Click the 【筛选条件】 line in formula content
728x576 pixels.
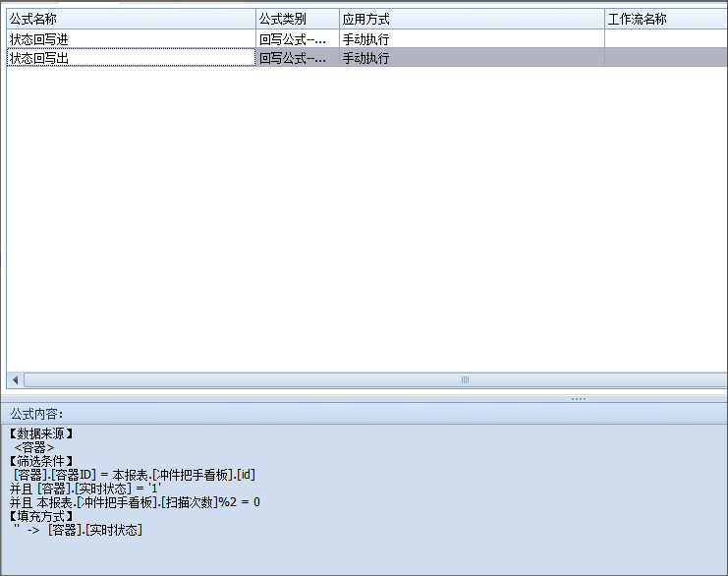[x=41, y=461]
